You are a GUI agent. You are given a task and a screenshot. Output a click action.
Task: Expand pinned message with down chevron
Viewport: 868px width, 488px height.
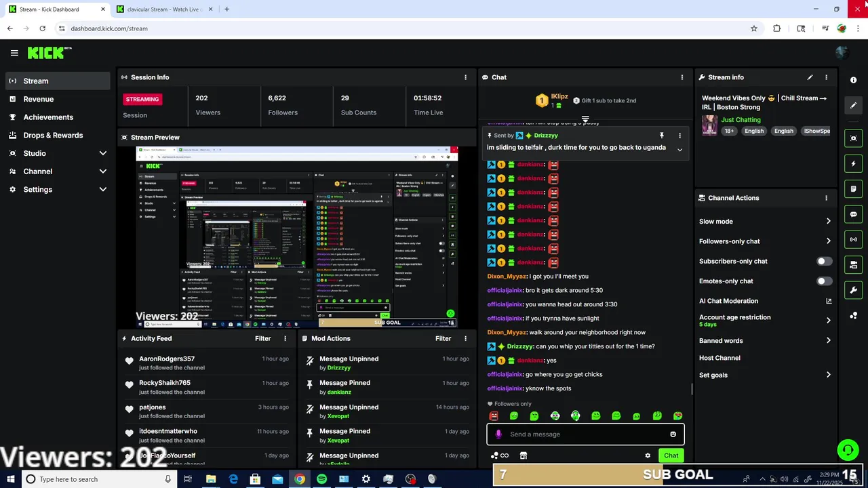[x=679, y=150]
